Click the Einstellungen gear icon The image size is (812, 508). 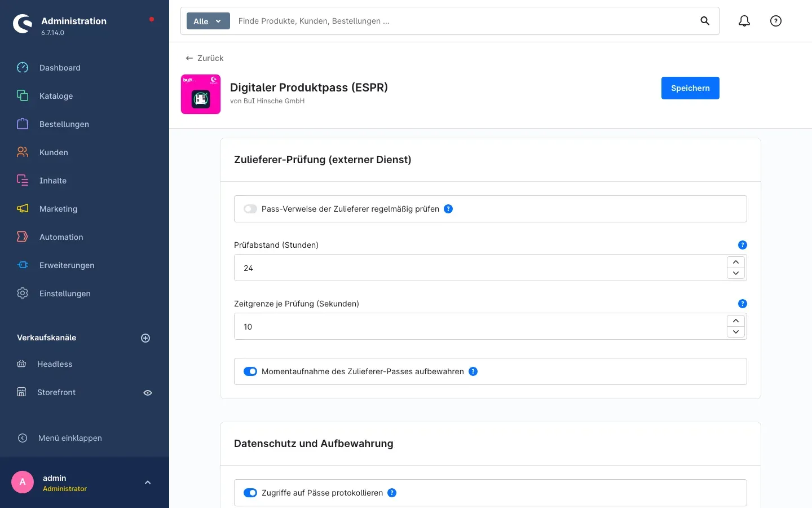(23, 294)
